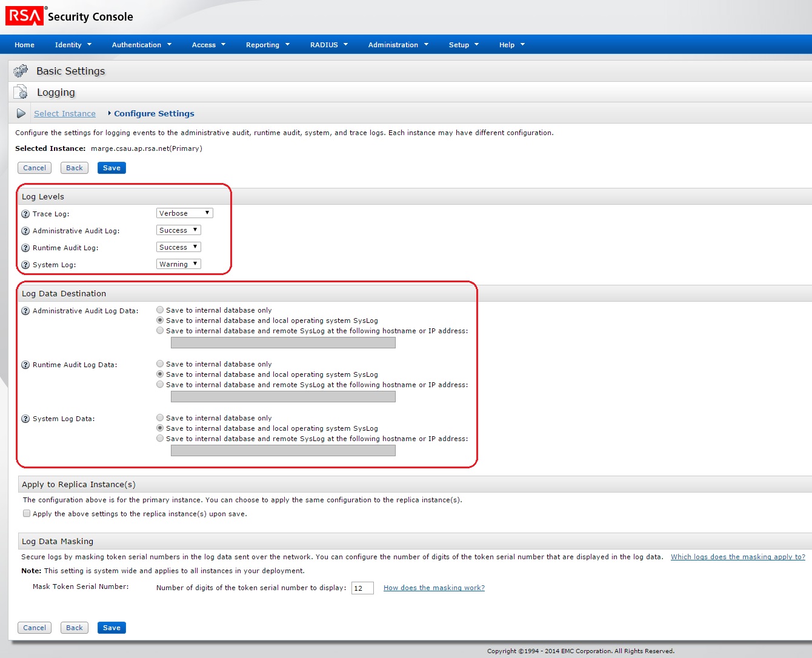Image resolution: width=812 pixels, height=658 pixels.
Task: Click help icon next to Administrative Audit Log
Action: point(25,231)
